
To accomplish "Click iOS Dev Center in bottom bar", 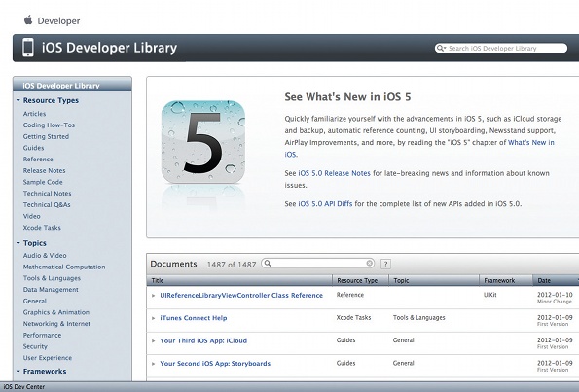I will [24, 387].
